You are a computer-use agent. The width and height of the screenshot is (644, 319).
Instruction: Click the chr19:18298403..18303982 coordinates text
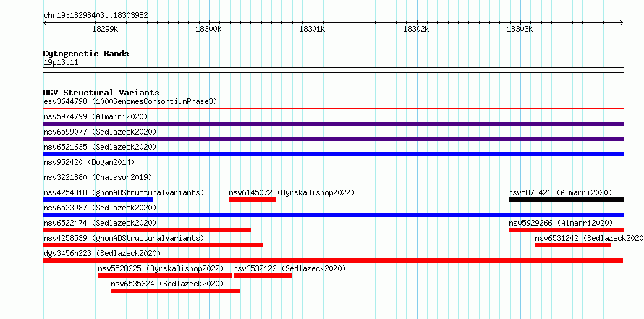(x=96, y=16)
